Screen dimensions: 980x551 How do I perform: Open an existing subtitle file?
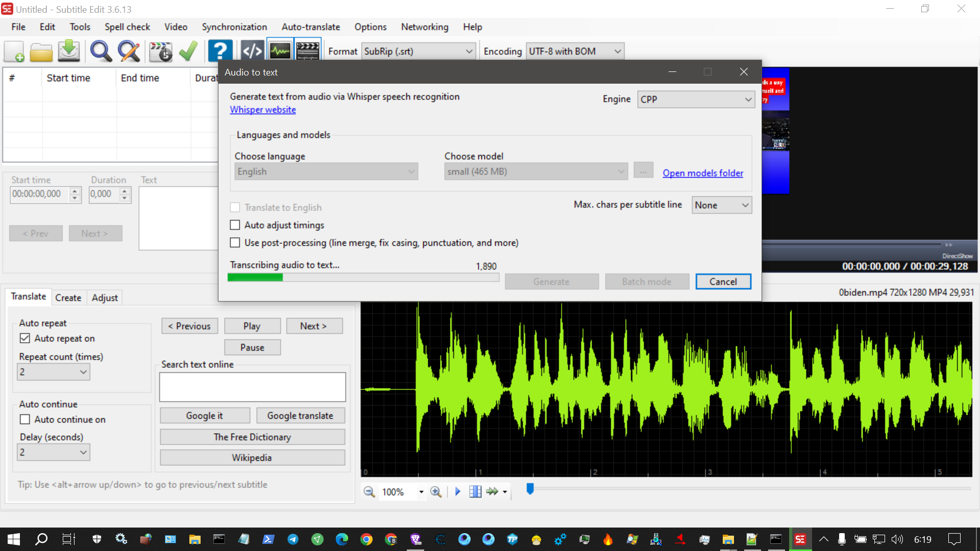pos(41,51)
